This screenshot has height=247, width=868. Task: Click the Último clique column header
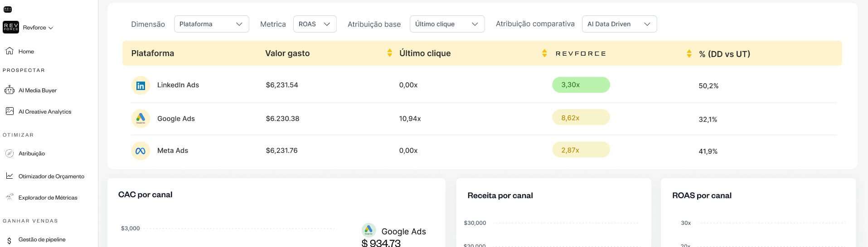[x=425, y=53]
